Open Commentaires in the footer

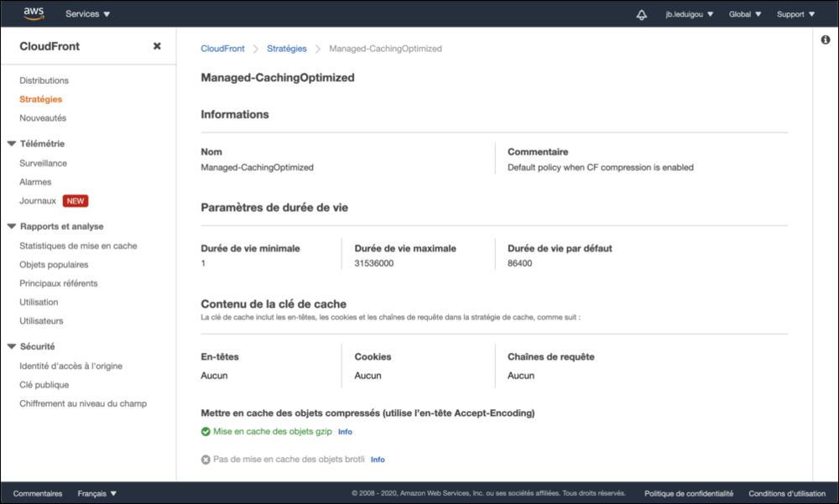click(x=38, y=493)
